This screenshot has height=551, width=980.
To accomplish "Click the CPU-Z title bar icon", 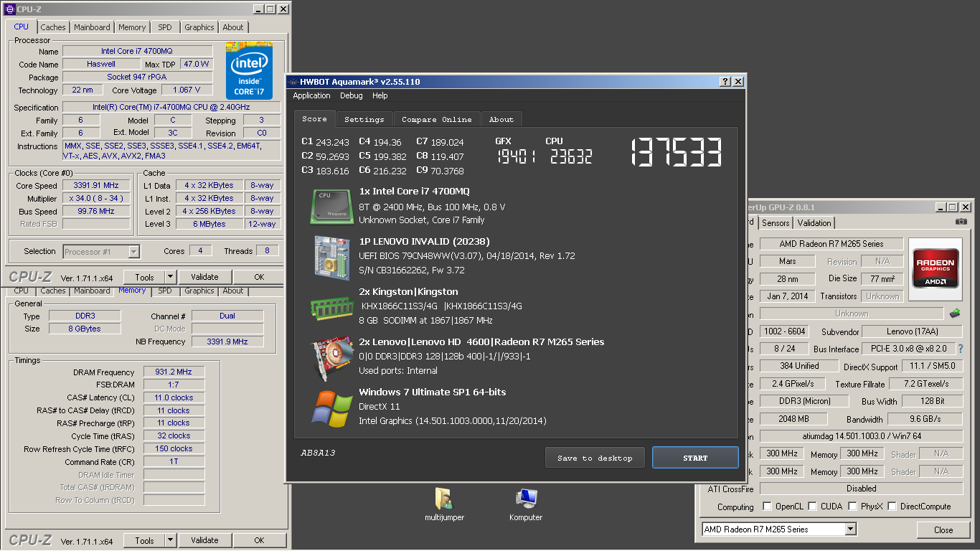I will pyautogui.click(x=10, y=9).
